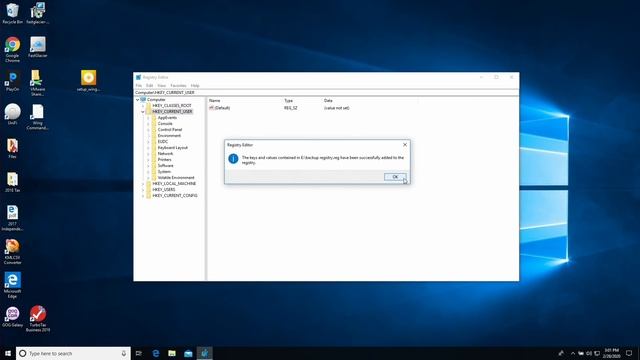The height and width of the screenshot is (360, 640).
Task: Open the GOG Galaxy desktop shortcut
Action: (12, 317)
